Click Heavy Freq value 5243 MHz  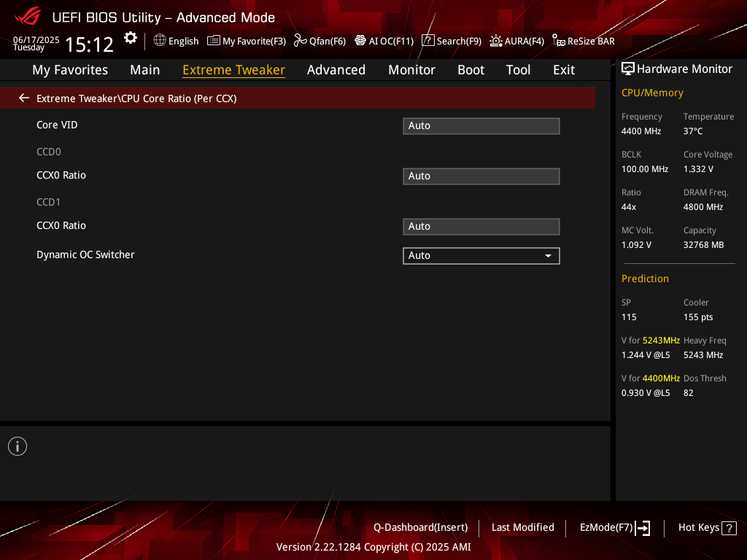[x=703, y=355]
